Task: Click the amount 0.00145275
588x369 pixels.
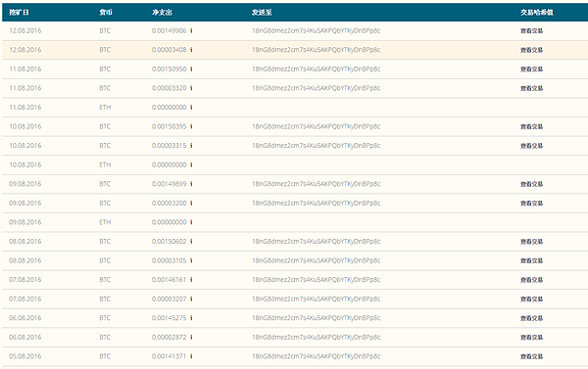Action: 170,318
